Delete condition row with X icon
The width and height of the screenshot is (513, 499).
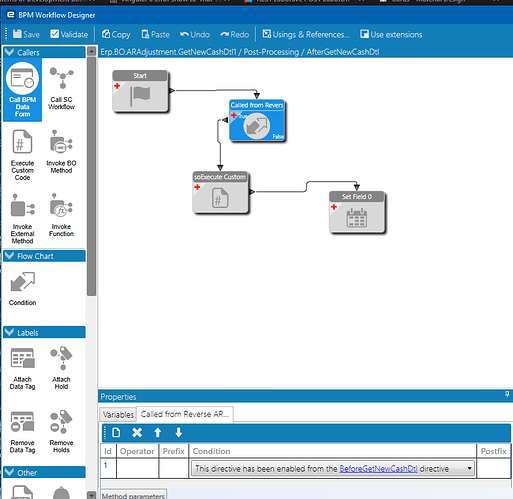137,433
